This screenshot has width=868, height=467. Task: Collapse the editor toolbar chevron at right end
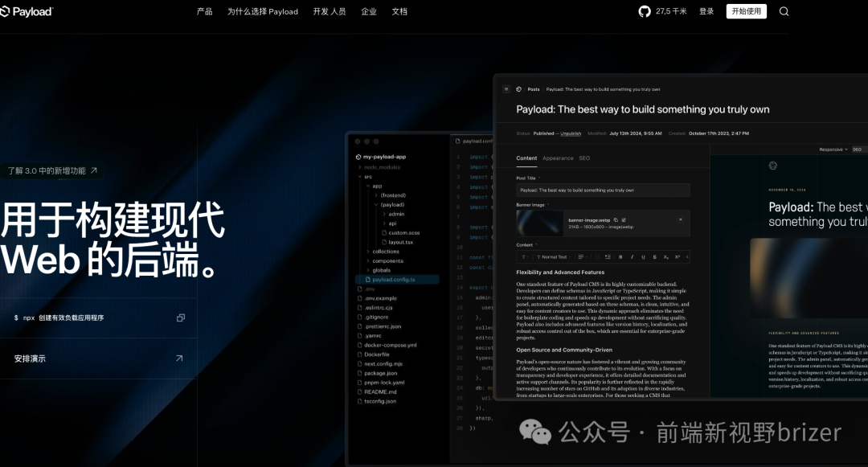click(687, 256)
